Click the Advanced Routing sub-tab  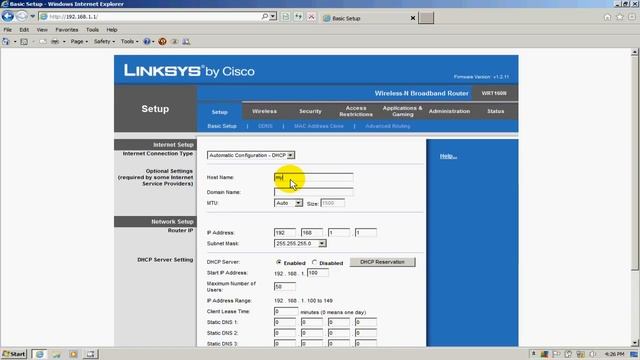[388, 126]
